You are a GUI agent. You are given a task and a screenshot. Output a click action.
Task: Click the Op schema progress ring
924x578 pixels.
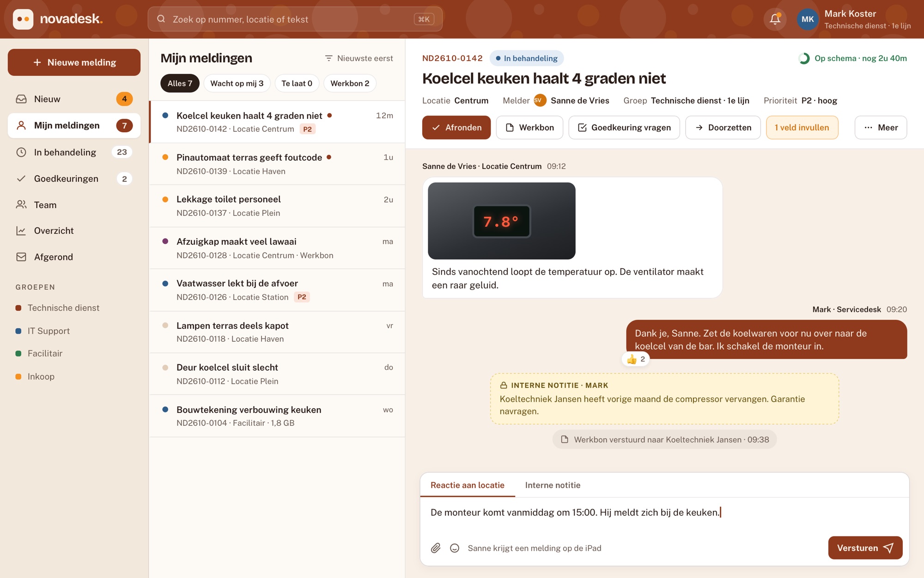804,58
